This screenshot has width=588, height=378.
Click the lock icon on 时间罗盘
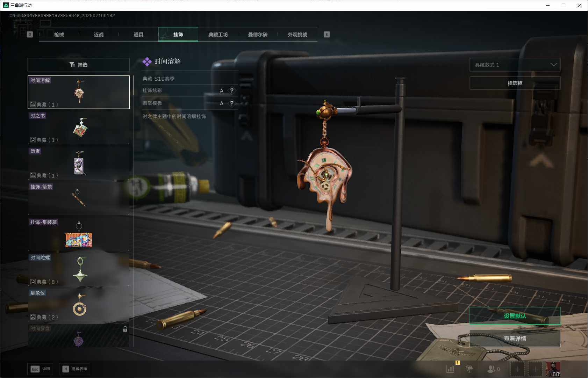click(125, 329)
